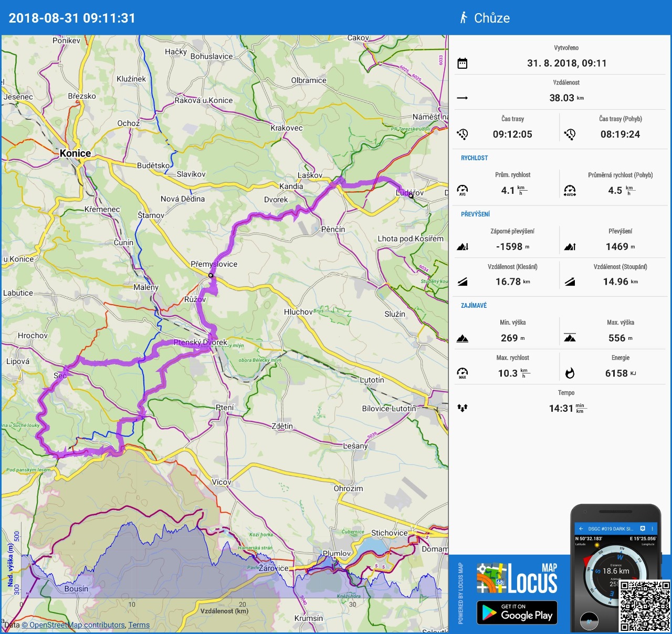Click the minimum altitude mountain icon
The image size is (672, 634).
click(462, 338)
